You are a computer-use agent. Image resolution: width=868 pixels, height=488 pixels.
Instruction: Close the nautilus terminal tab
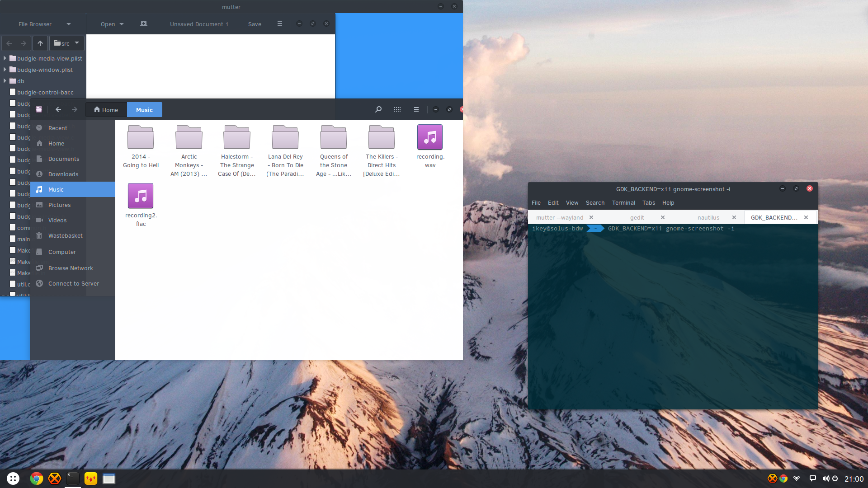734,217
